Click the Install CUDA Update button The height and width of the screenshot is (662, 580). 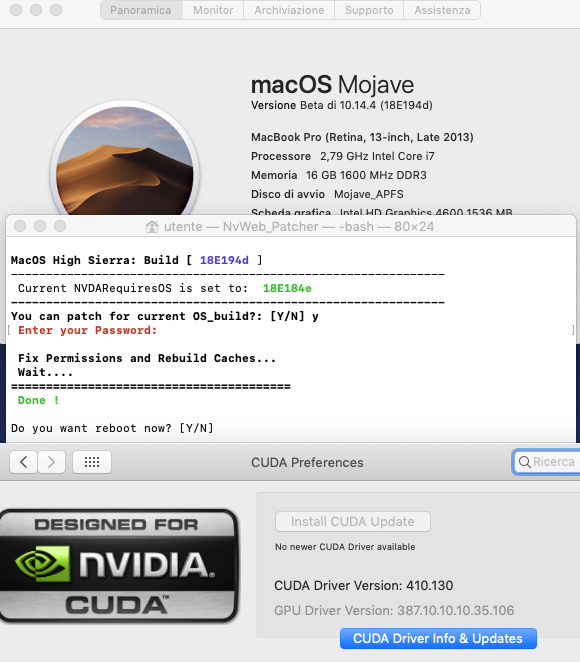[x=352, y=521]
